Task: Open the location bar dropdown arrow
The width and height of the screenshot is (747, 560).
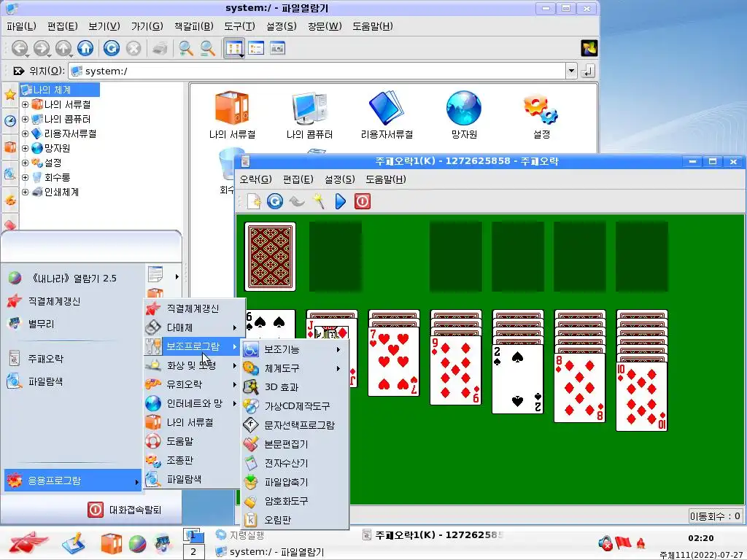Action: point(571,71)
